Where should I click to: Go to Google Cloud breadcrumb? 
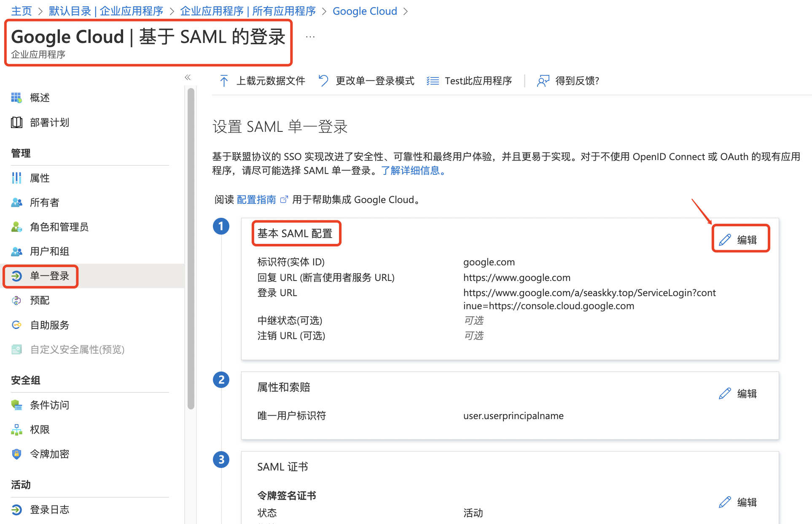[x=365, y=11]
